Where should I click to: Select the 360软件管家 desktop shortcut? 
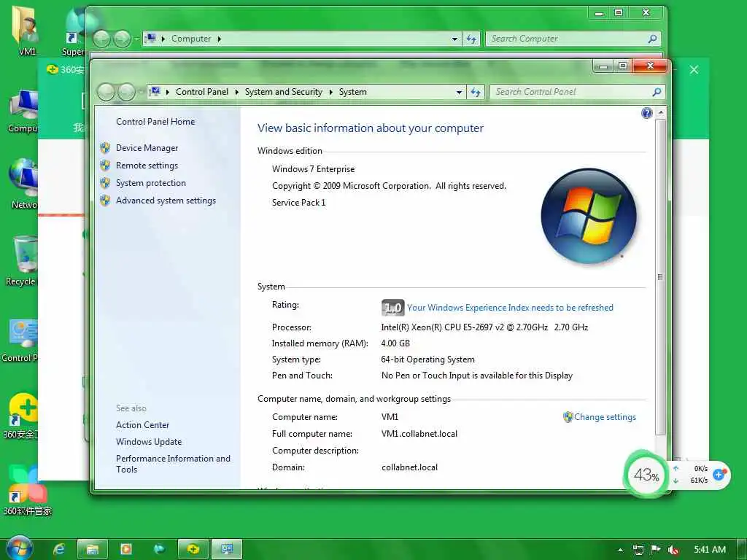pyautogui.click(x=27, y=491)
